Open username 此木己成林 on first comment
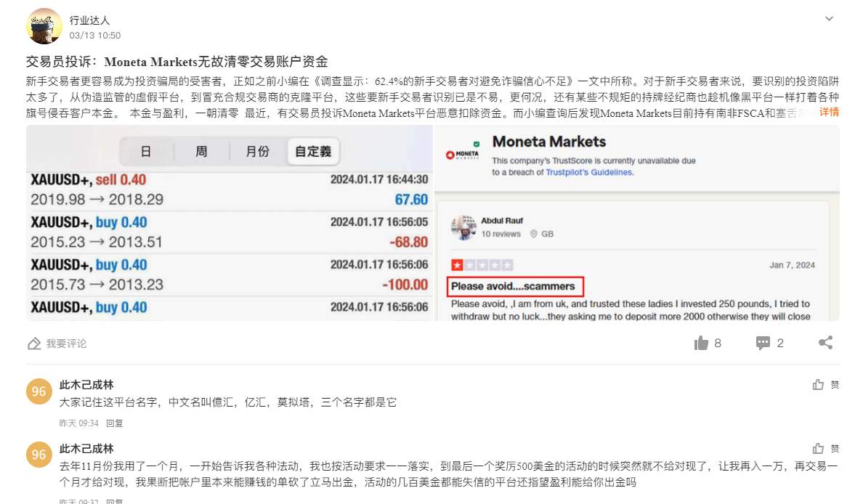Viewport: 863px width, 504px height. point(86,385)
